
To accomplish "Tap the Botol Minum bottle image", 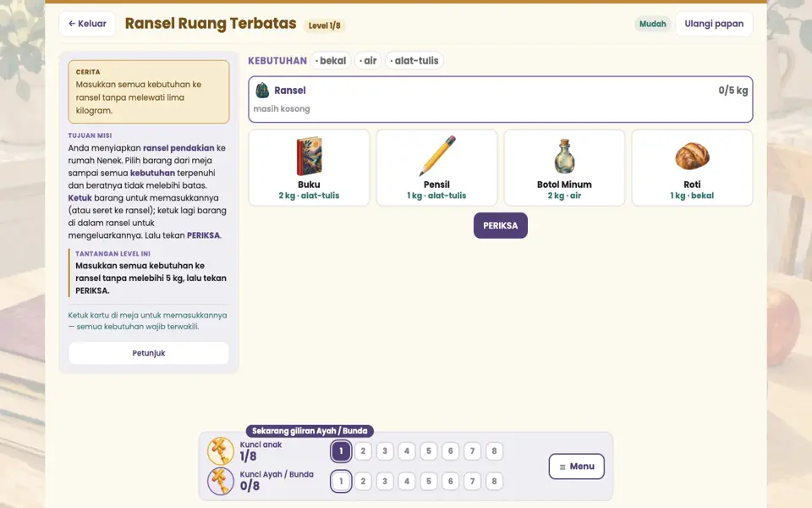I will tap(564, 156).
